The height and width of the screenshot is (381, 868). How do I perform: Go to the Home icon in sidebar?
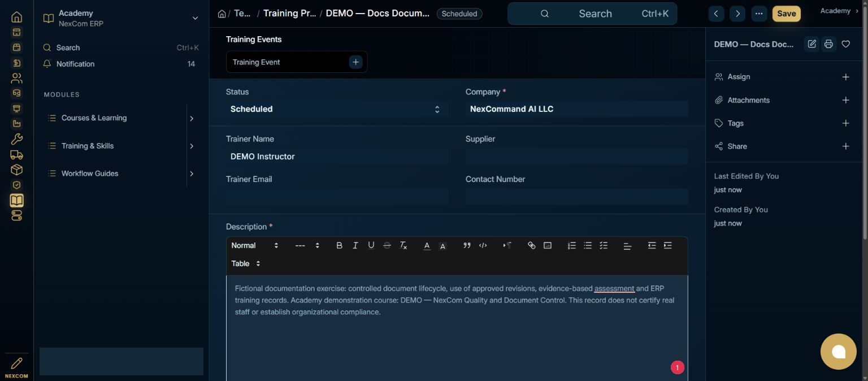click(x=16, y=17)
